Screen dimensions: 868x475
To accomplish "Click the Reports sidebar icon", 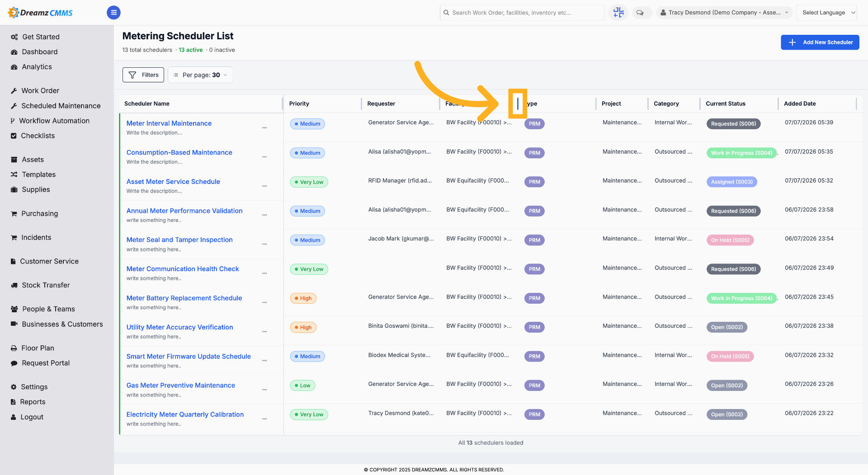I will pos(13,402).
